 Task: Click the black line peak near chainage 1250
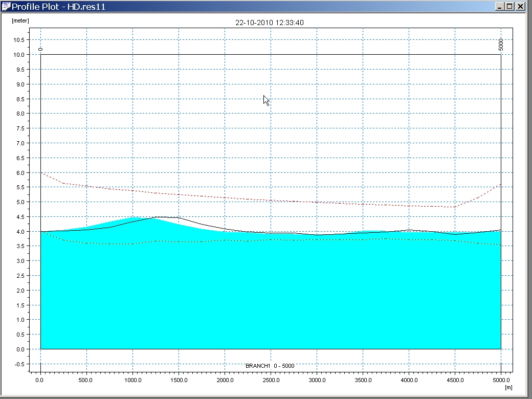[156, 217]
